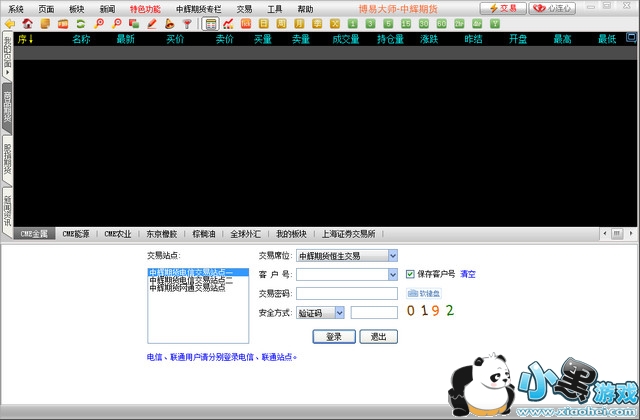Click the yellow back arrow icon

pyautogui.click(x=10, y=23)
